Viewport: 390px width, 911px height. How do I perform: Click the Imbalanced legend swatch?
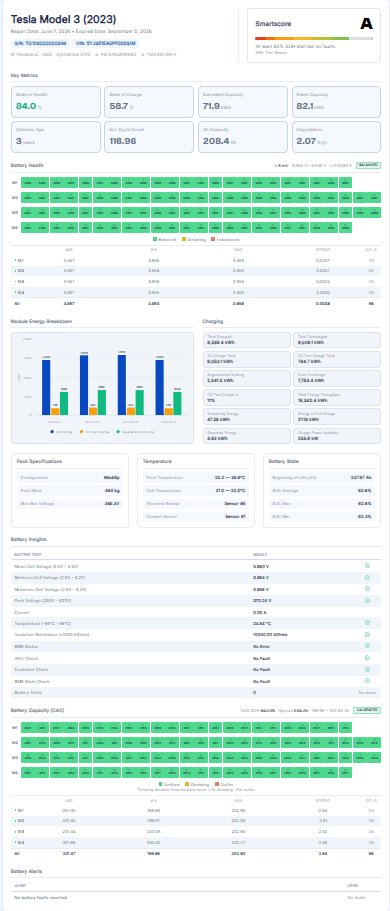tap(212, 239)
